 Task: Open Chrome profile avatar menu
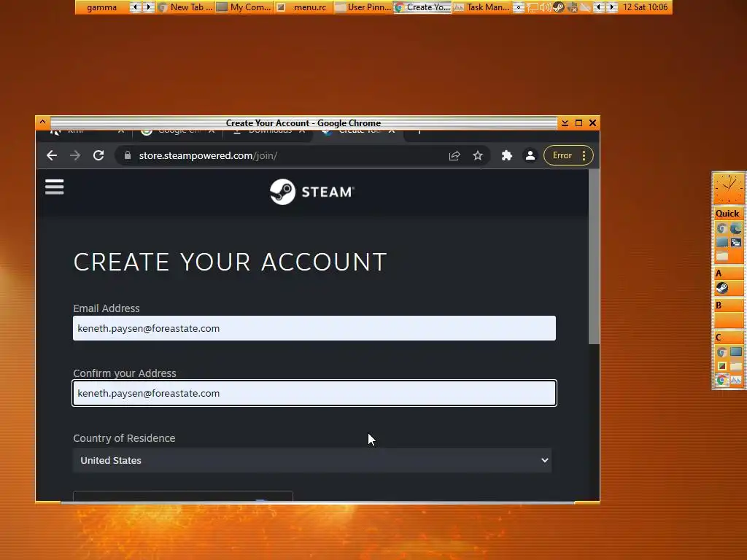pyautogui.click(x=530, y=155)
